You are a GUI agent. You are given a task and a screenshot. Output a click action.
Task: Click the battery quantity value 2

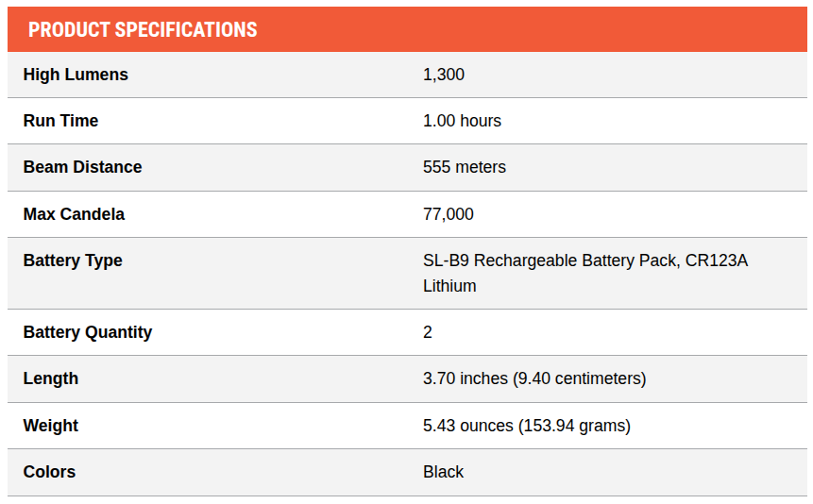click(427, 332)
